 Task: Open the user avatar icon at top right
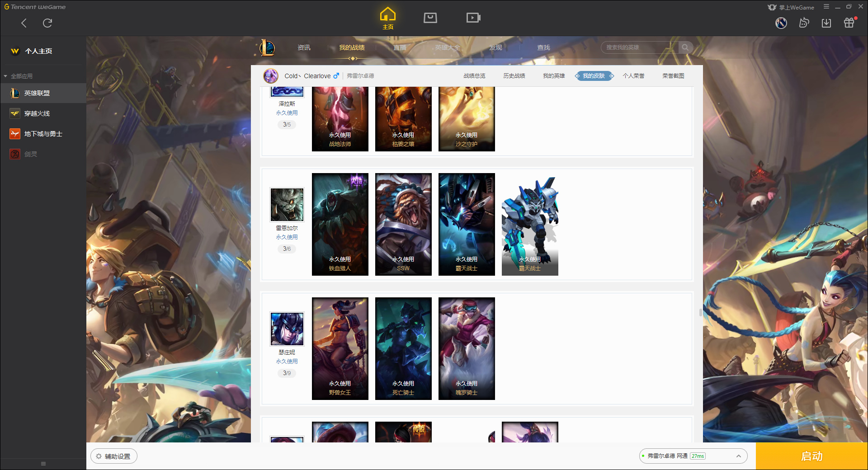[x=781, y=23]
